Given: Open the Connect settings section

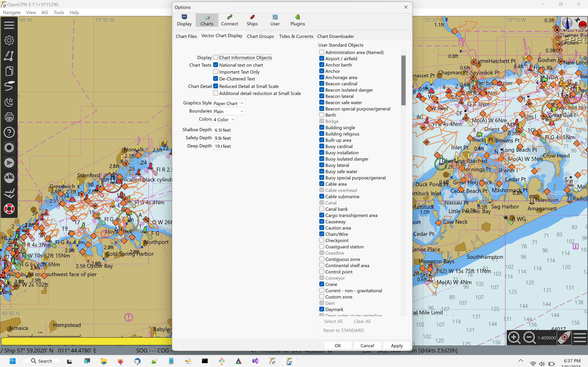Looking at the screenshot, I should click(229, 20).
